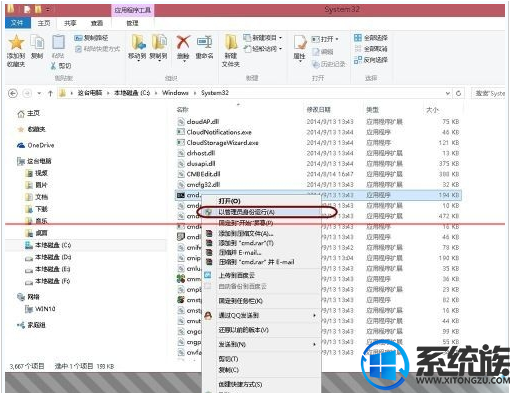Sort by the 修改日期 column header
Viewport: 510px width, 393px height.
tap(319, 109)
